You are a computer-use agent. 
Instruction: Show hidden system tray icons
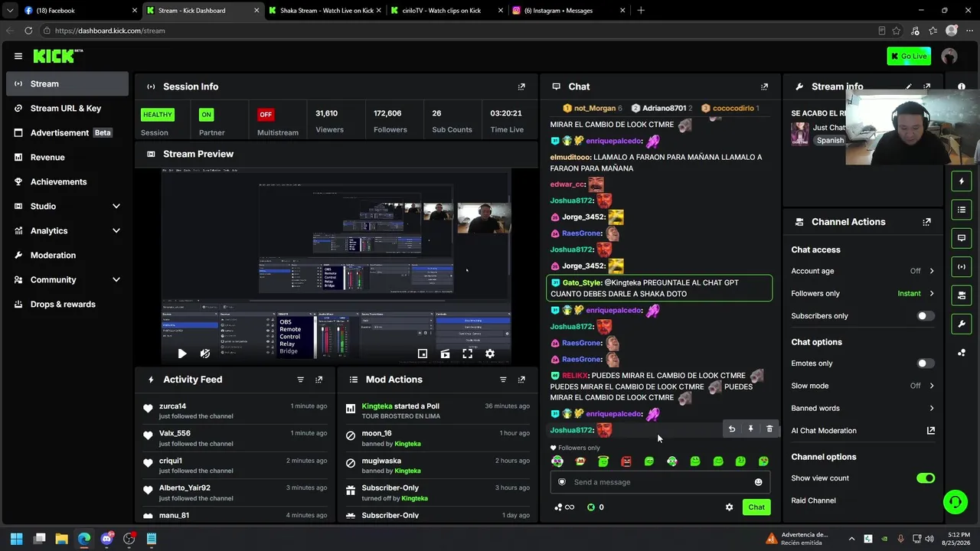point(851,539)
